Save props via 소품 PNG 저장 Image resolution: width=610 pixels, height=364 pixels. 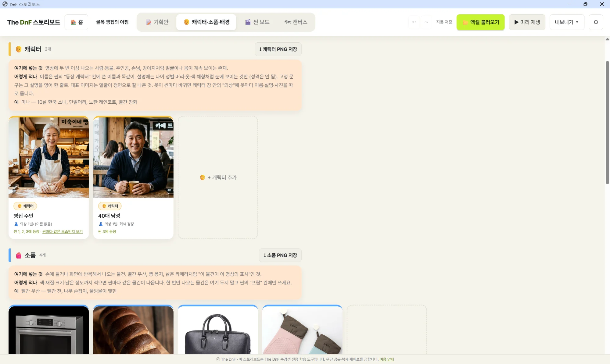pyautogui.click(x=280, y=255)
